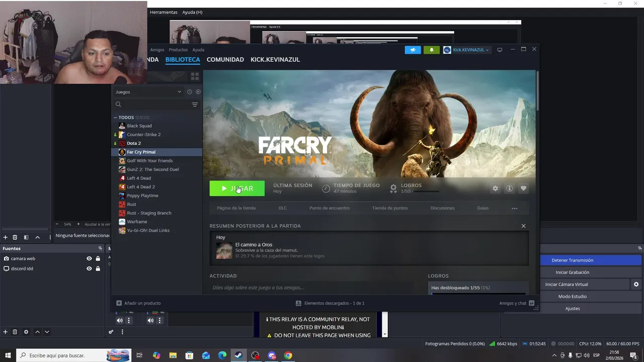This screenshot has height=362, width=644.
Task: Switch to COMUNIDAD tab
Action: (225, 59)
